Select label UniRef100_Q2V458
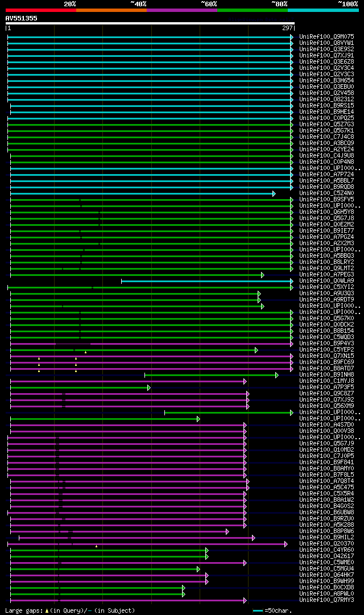 click(x=326, y=93)
